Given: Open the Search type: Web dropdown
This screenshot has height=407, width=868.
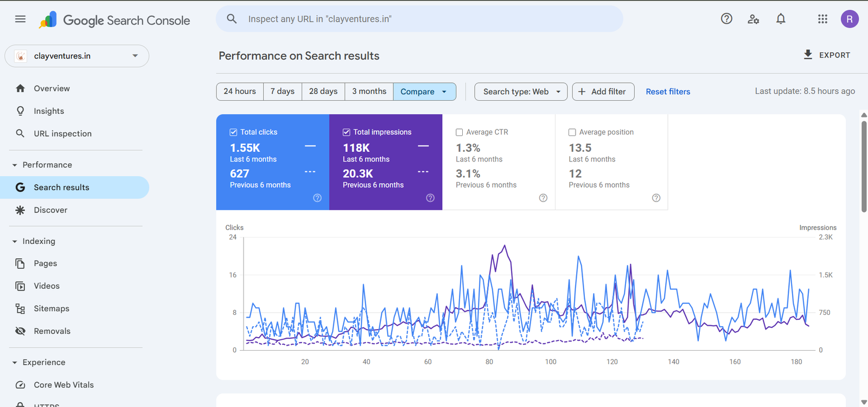Looking at the screenshot, I should [x=521, y=92].
